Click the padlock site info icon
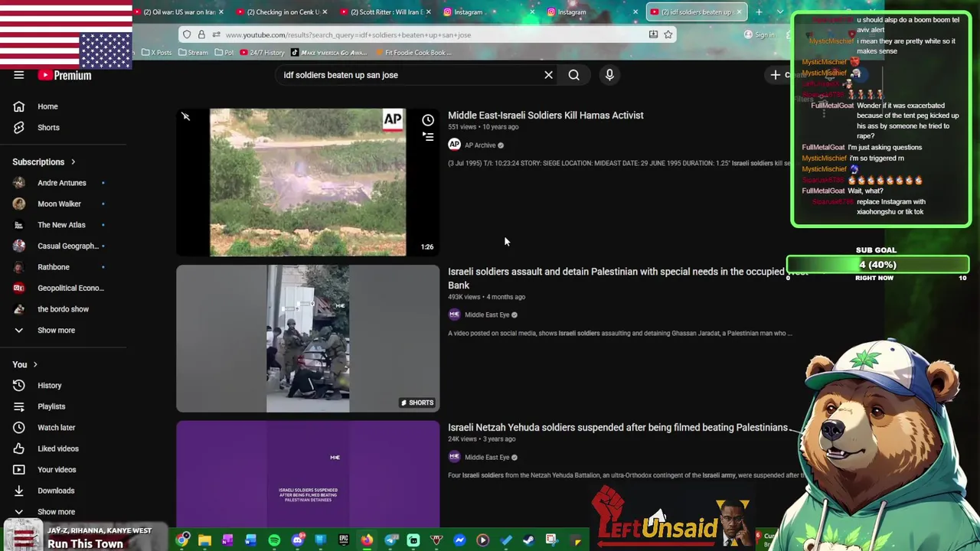This screenshot has width=980, height=551. coord(201,34)
